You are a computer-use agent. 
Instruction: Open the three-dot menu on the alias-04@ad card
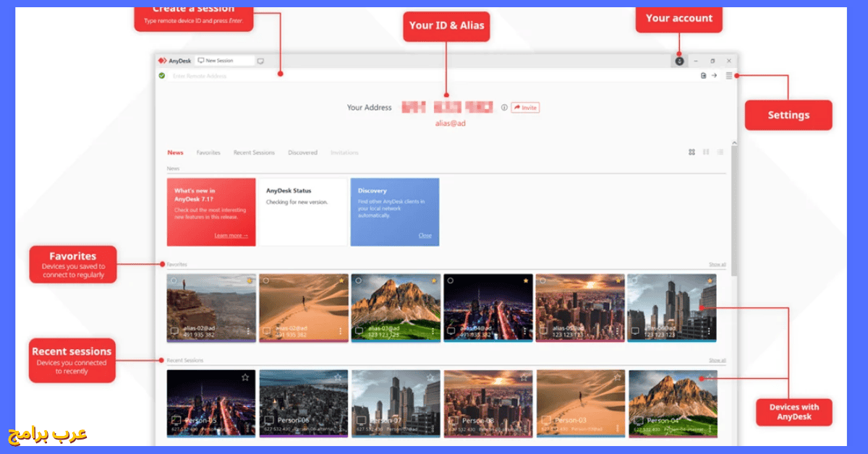[x=525, y=331]
